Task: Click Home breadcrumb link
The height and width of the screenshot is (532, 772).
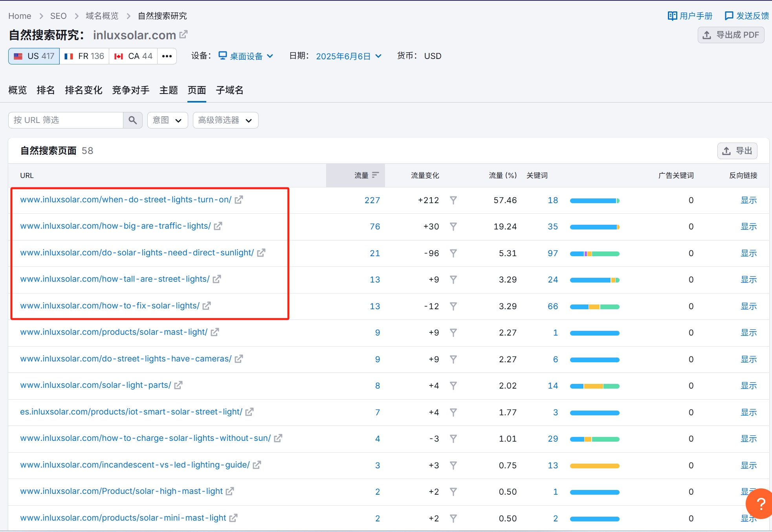Action: tap(20, 16)
